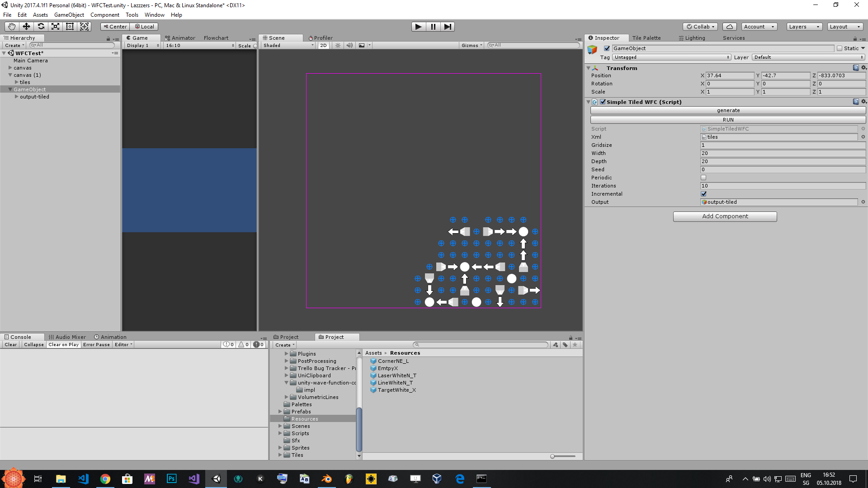Click the RUN button

(728, 120)
